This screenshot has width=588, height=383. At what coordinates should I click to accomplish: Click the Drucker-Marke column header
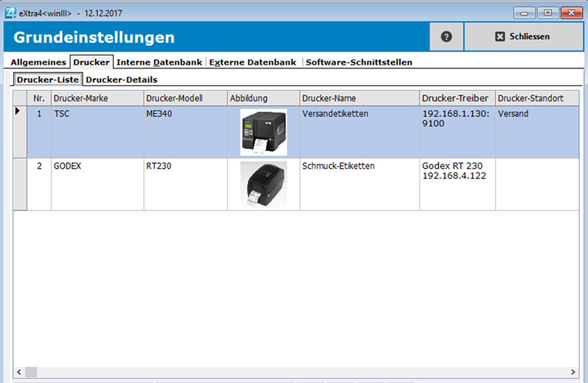(x=98, y=97)
